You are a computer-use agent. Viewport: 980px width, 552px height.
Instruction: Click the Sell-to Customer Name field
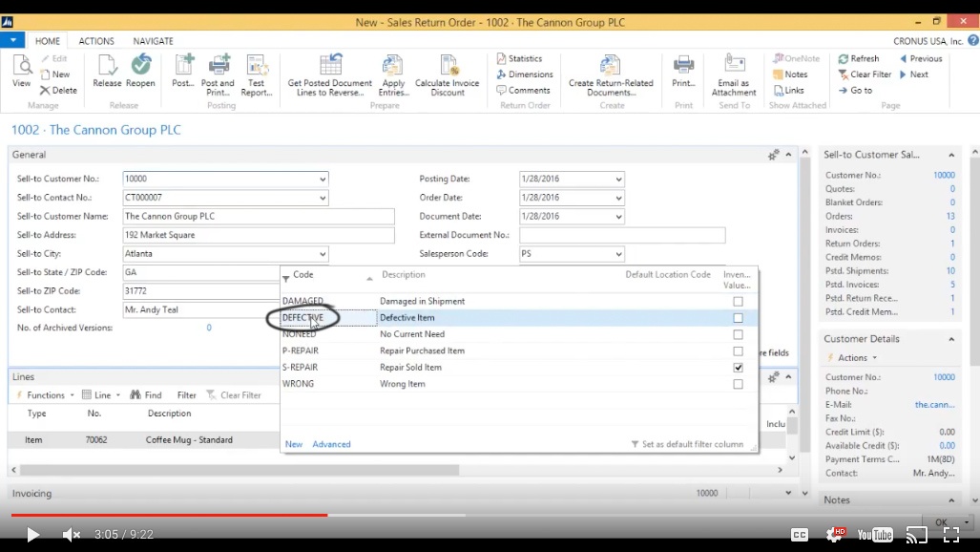tap(259, 217)
